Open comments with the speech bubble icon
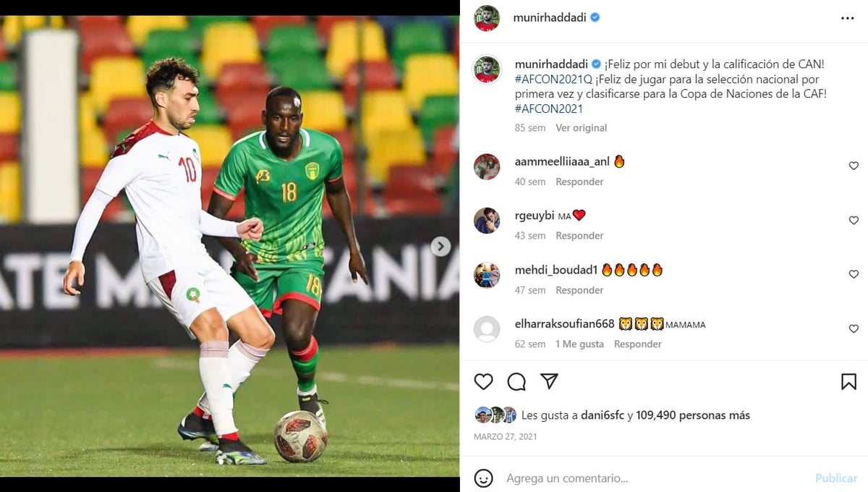This screenshot has height=492, width=868. [516, 381]
